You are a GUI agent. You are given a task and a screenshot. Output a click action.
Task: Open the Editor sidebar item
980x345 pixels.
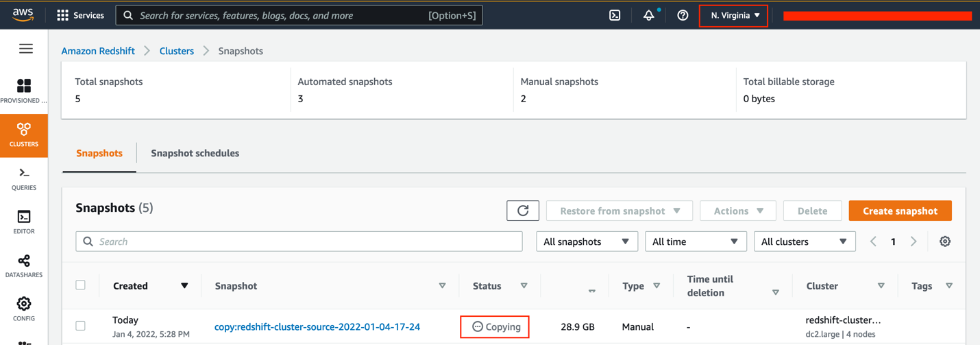24,222
